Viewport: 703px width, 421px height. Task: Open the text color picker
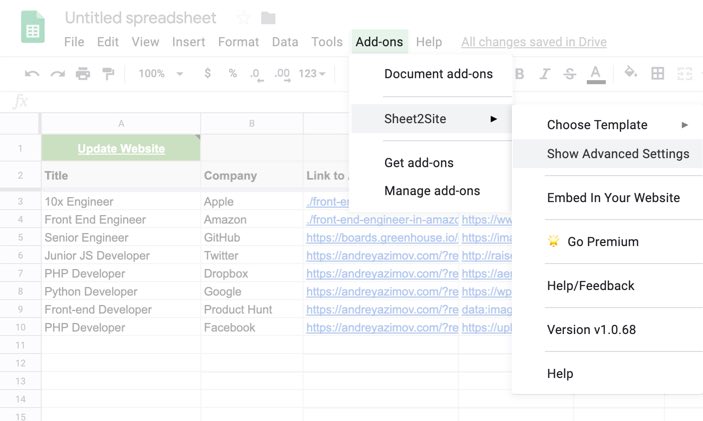point(596,74)
